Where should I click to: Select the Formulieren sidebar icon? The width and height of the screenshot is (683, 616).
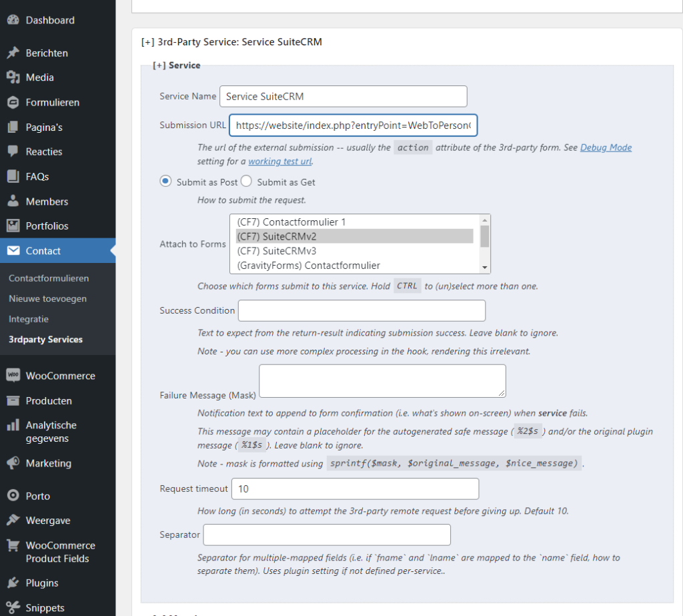click(14, 101)
